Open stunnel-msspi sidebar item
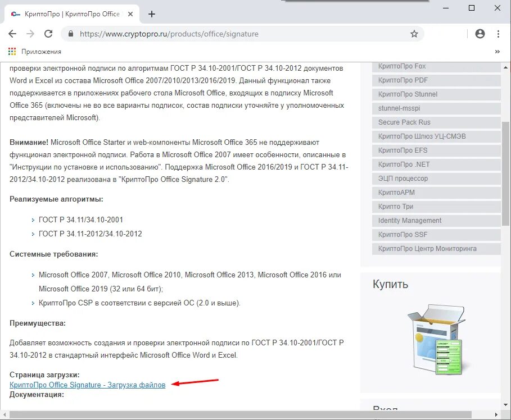The image size is (511, 420). pos(436,108)
